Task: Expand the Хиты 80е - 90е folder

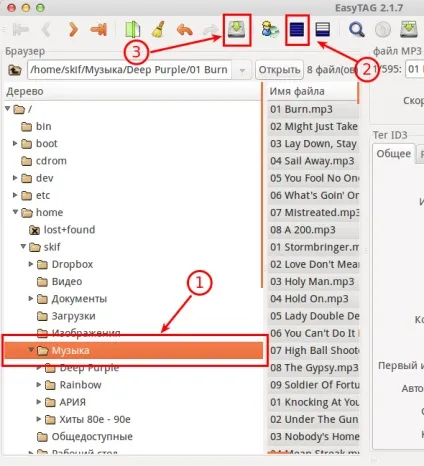Action: click(39, 419)
